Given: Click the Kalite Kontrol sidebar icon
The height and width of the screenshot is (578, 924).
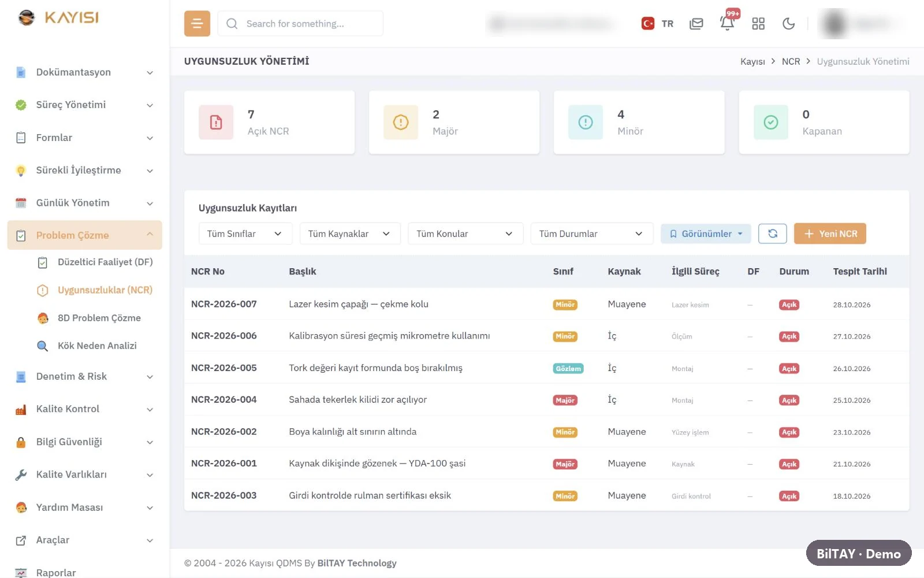Looking at the screenshot, I should (x=21, y=409).
